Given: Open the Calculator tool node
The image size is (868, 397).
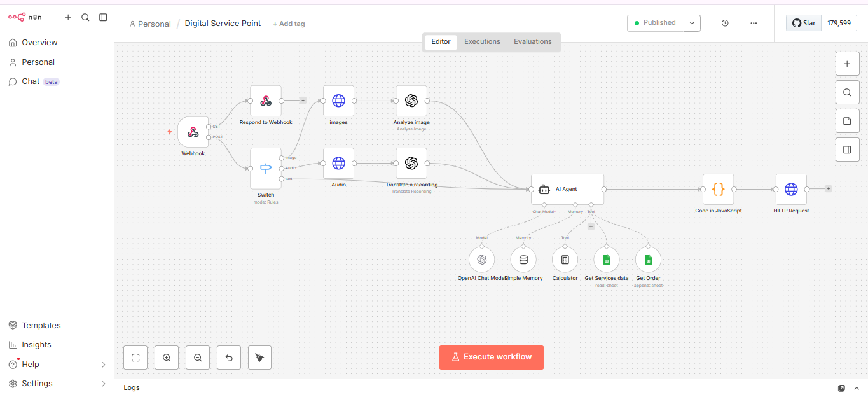Looking at the screenshot, I should (x=565, y=260).
